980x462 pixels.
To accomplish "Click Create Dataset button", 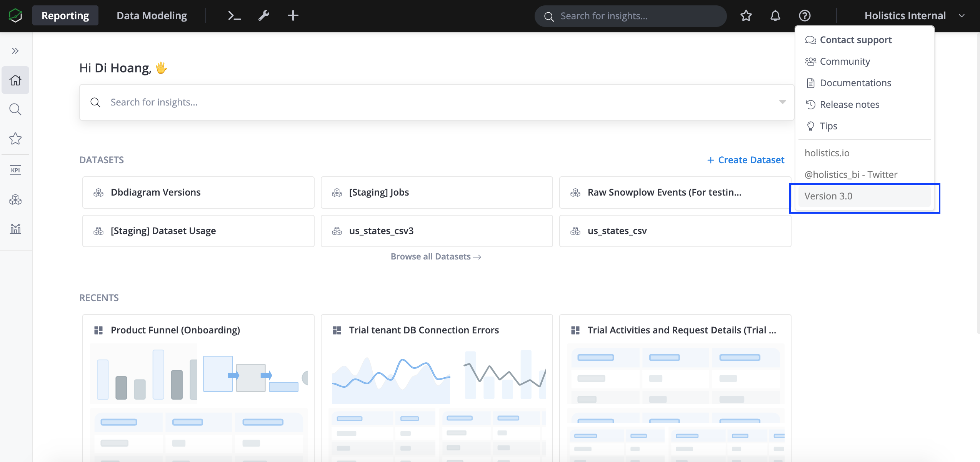I will click(746, 160).
